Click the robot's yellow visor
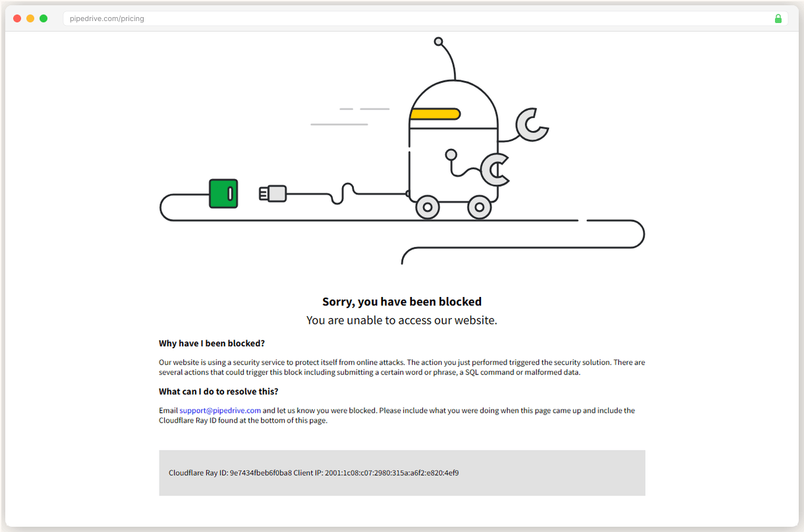Screen dimensions: 804x532 [434, 114]
